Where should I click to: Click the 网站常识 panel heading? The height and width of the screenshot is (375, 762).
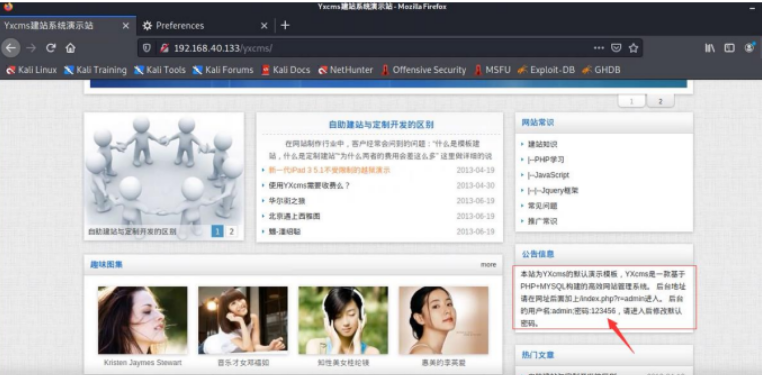537,122
